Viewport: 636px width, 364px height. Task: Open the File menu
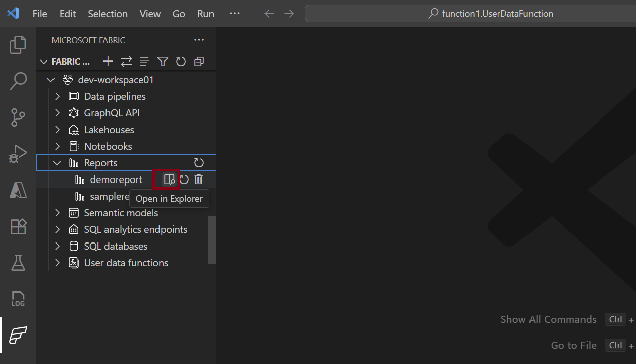coord(40,14)
